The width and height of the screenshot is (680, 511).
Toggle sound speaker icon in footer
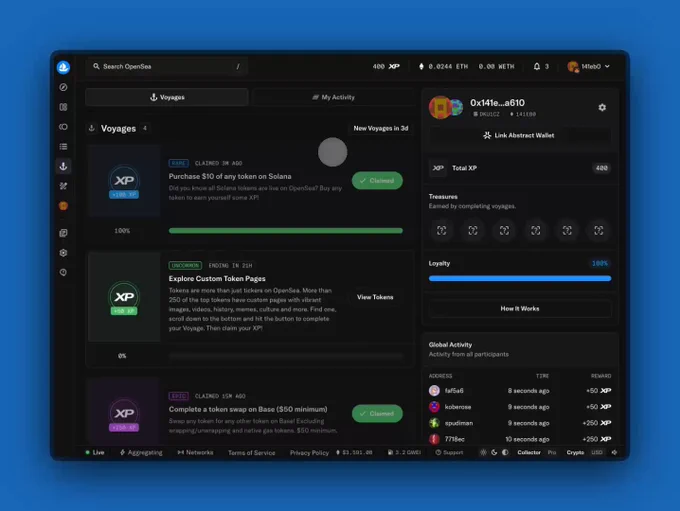614,452
